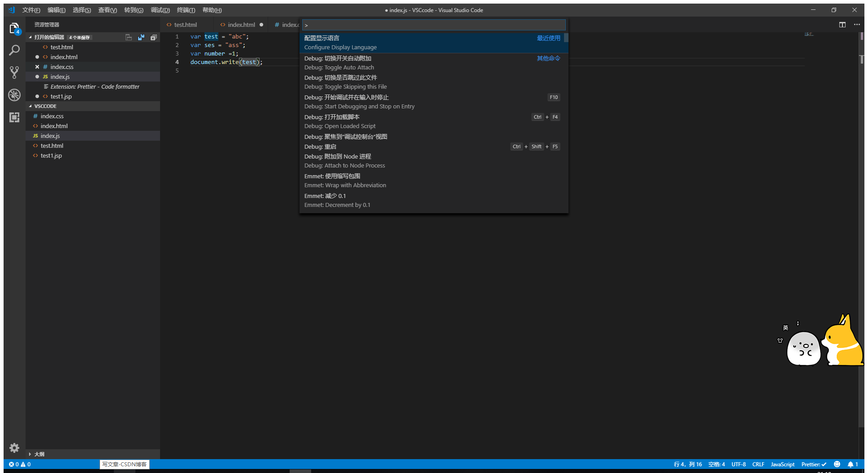Open the Debug view in the activity bar
This screenshot has width=868, height=473.
pos(14,95)
